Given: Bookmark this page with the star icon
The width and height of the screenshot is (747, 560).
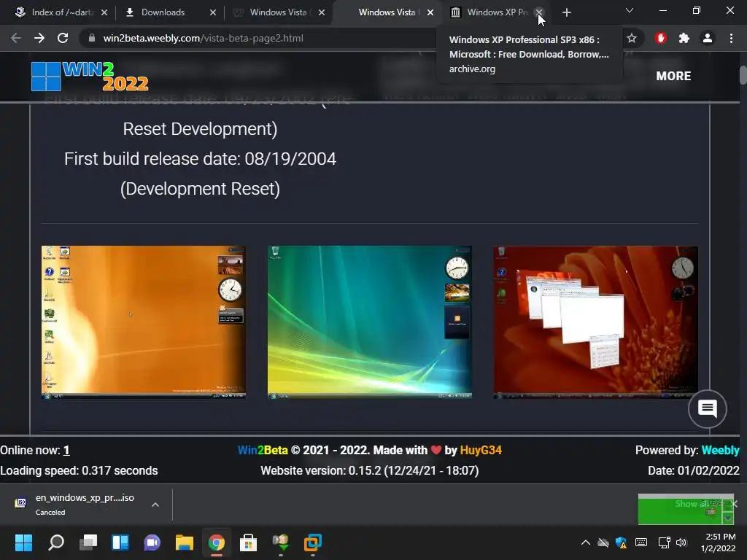Looking at the screenshot, I should click(632, 38).
